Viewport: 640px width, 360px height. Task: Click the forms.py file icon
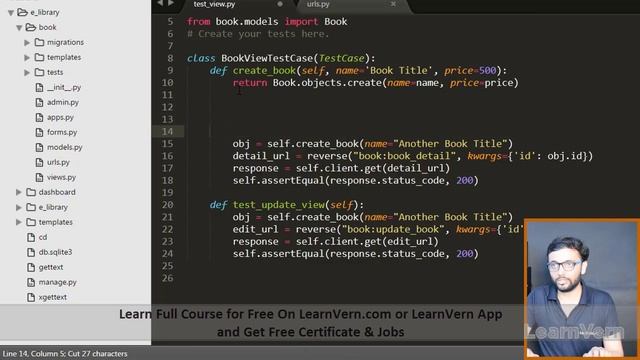[39, 132]
